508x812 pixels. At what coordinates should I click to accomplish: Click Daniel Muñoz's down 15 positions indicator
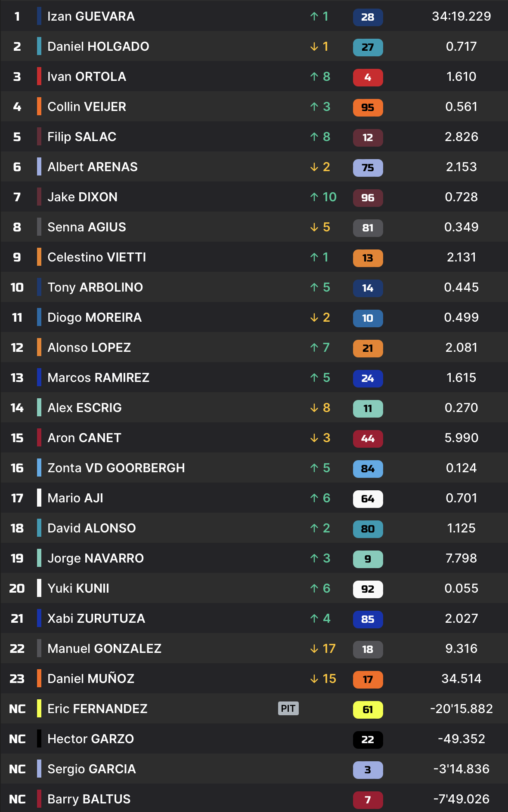coord(323,679)
